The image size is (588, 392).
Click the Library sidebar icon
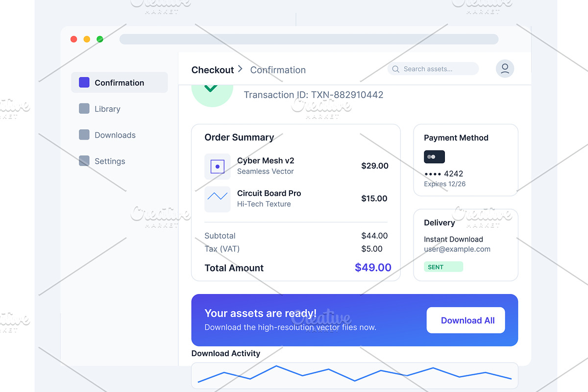coord(84,109)
